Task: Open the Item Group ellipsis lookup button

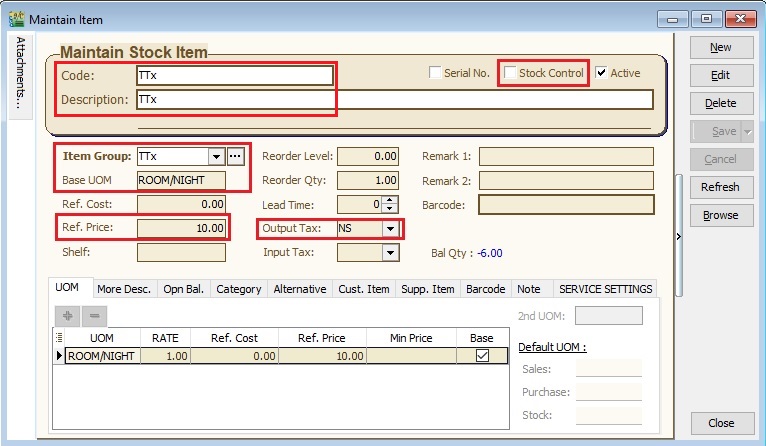Action: 236,157
